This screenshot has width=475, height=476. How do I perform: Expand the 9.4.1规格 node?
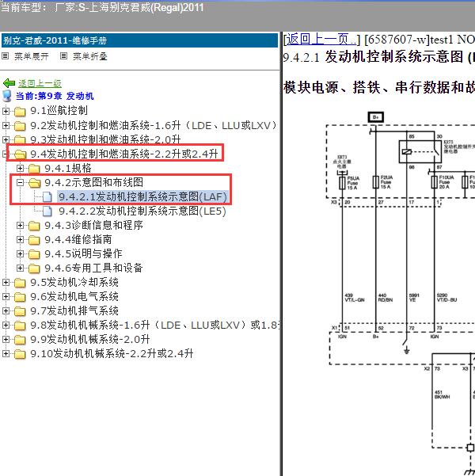[x=20, y=168]
